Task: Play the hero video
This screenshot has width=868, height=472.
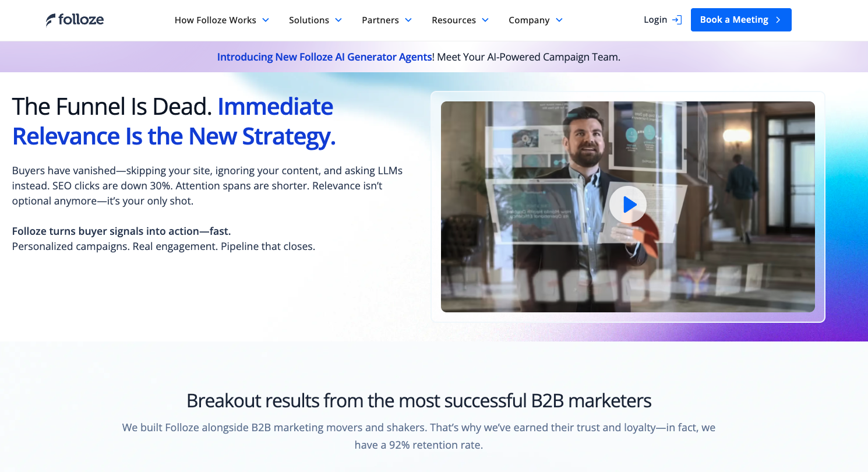Action: [x=628, y=205]
